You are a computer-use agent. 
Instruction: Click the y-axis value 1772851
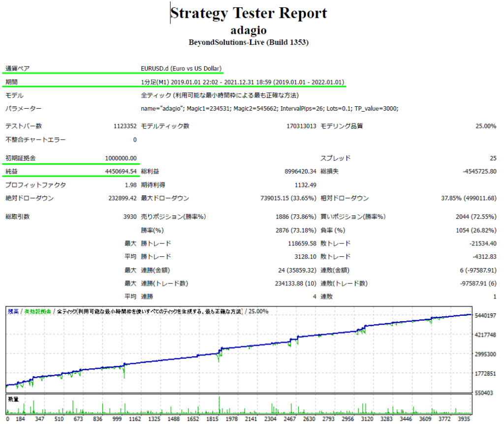[485, 374]
